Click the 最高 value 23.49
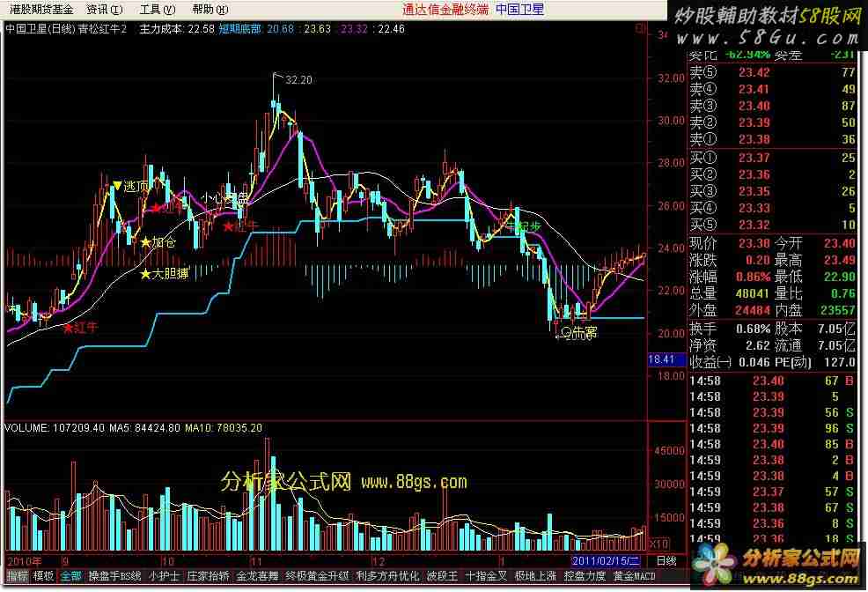Viewport: 868px width, 592px height. (x=840, y=260)
